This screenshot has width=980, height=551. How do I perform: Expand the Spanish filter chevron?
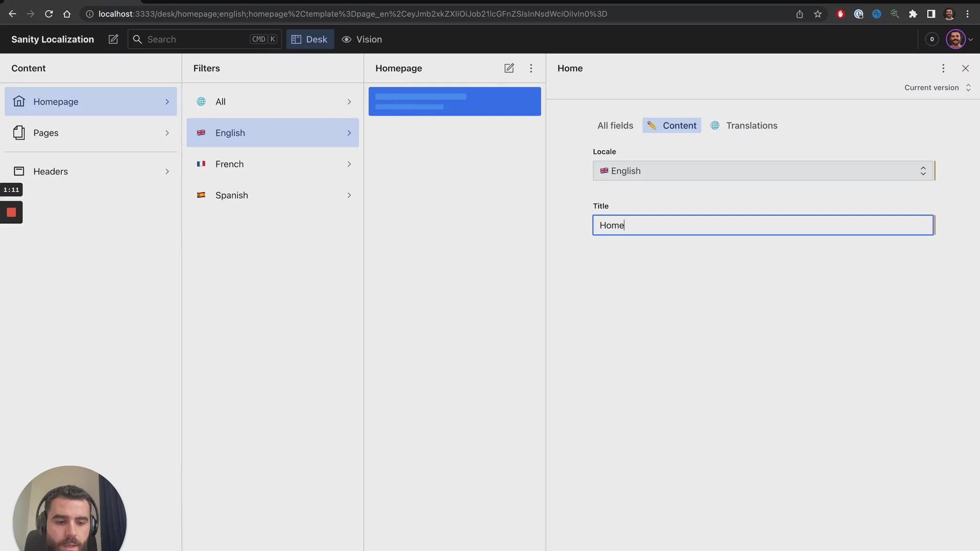[x=349, y=195]
